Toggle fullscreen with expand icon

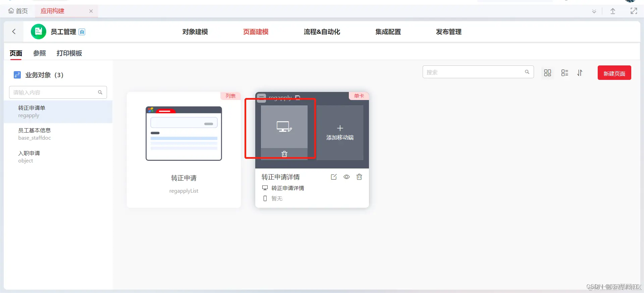tap(634, 11)
